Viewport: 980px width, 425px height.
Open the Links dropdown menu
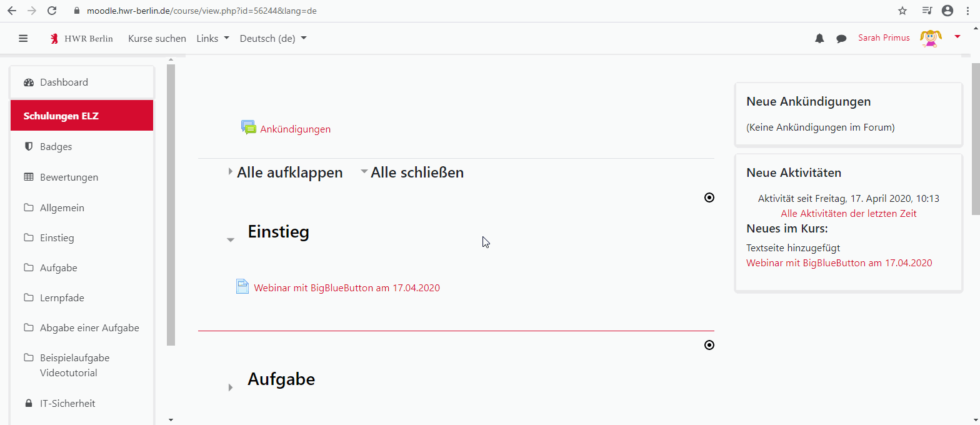[x=212, y=38]
